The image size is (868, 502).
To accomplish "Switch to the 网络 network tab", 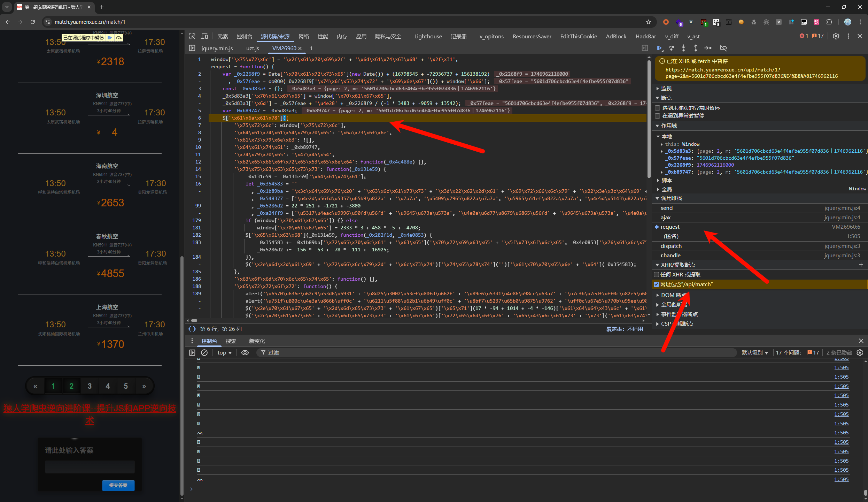I will (303, 36).
